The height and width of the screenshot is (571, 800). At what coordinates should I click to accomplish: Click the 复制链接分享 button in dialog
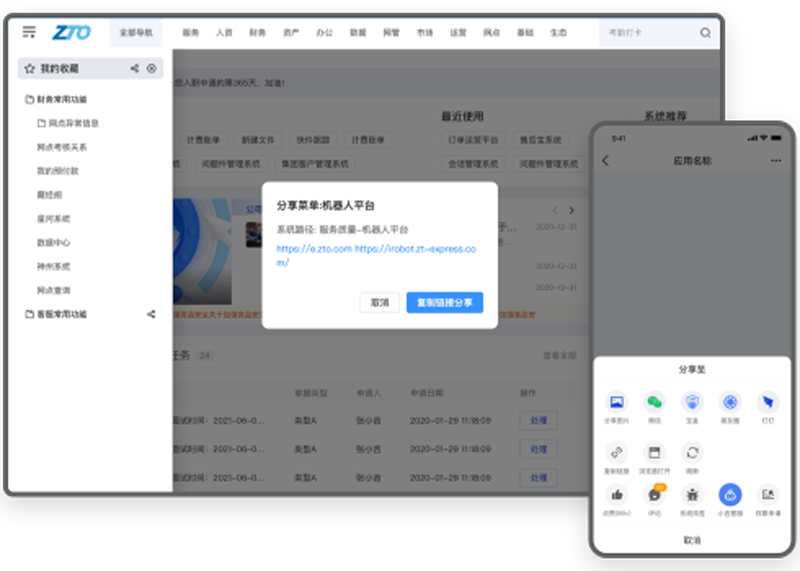(444, 302)
